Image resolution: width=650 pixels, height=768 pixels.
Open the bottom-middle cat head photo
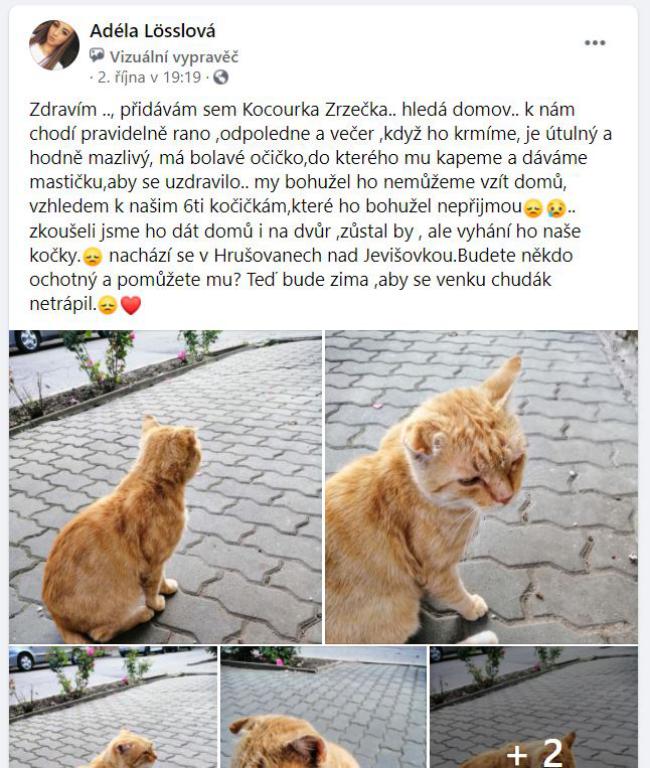pyautogui.click(x=323, y=707)
